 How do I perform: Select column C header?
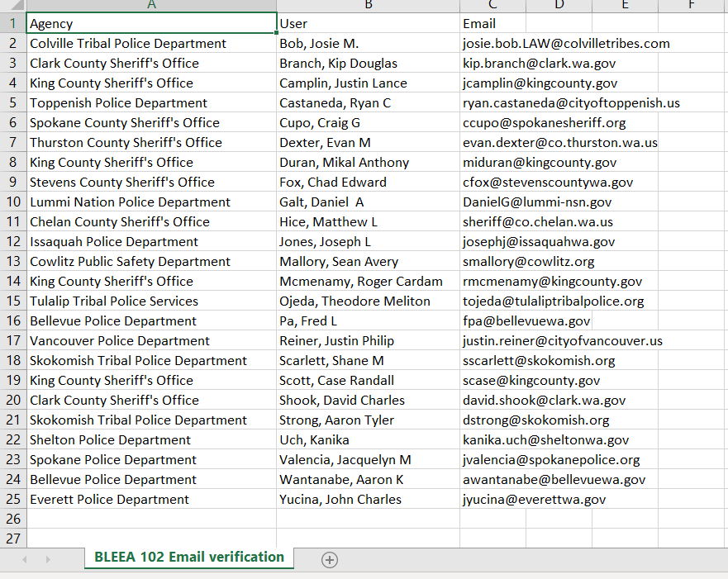pos(492,5)
